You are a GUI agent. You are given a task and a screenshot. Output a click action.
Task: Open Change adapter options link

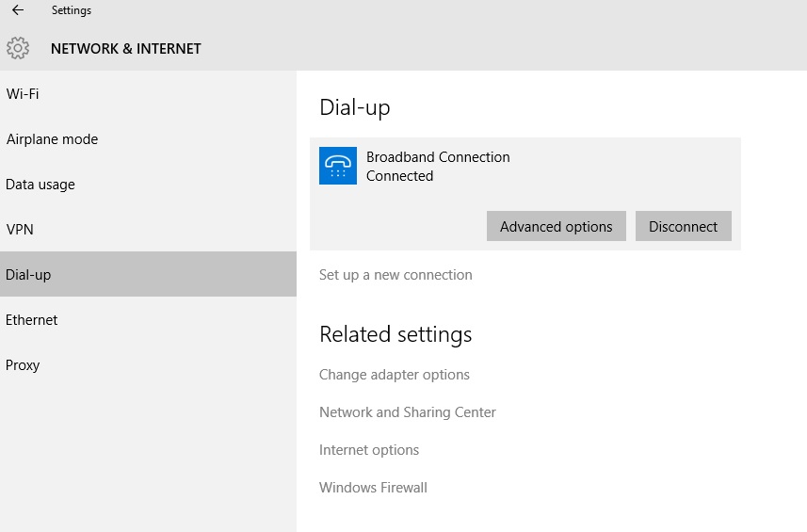395,375
